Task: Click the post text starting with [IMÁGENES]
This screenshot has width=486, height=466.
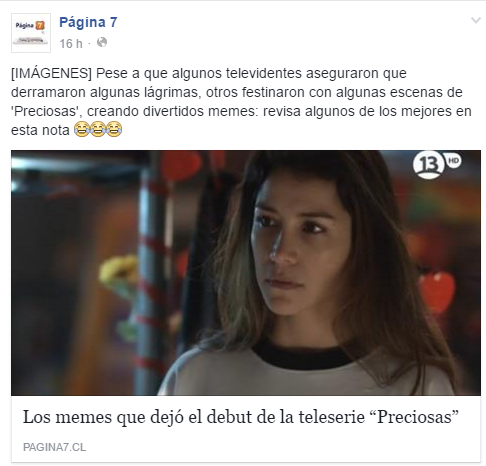Action: click(x=241, y=101)
